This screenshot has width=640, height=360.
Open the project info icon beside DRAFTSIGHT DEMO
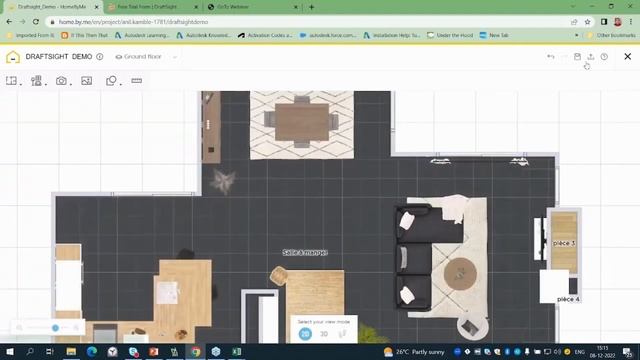(100, 57)
